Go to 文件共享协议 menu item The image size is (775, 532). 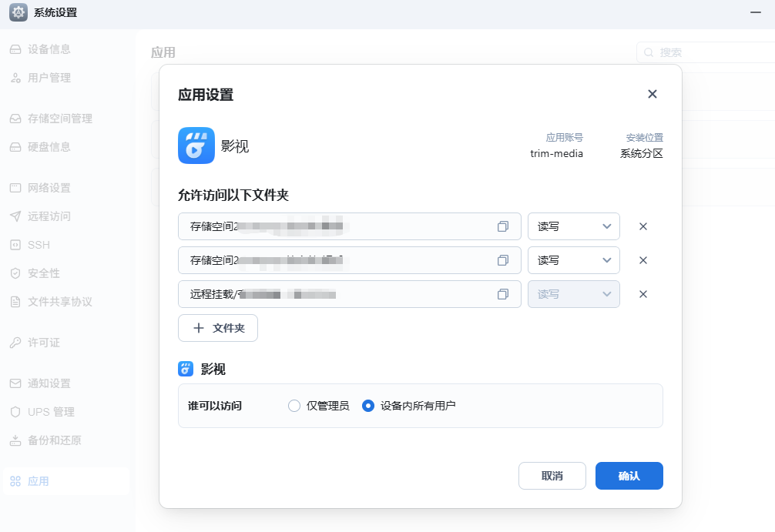tap(60, 302)
